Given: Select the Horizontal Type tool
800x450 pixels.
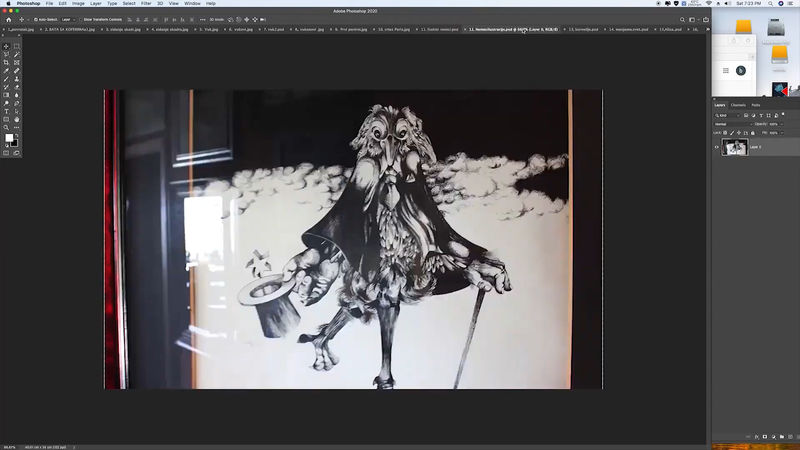Looking at the screenshot, I should pos(6,111).
